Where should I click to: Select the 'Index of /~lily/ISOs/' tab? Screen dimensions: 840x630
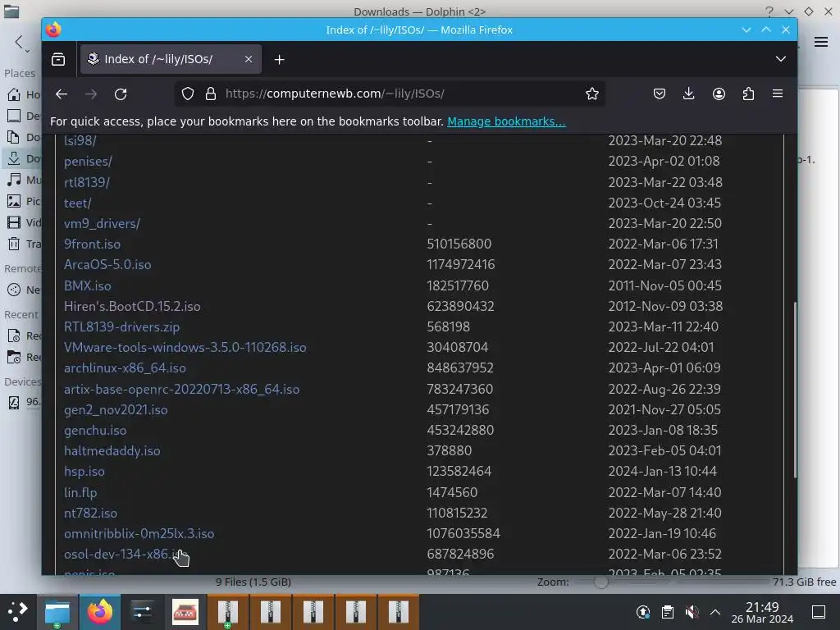171,59
